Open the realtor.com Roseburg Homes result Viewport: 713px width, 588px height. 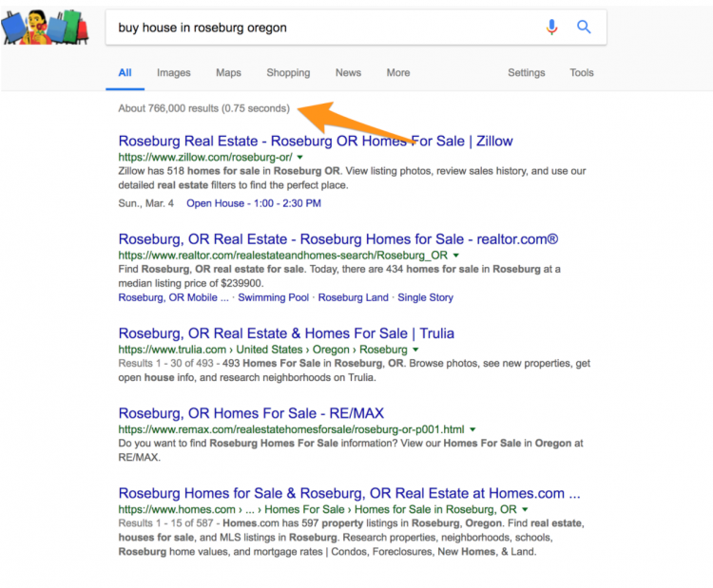coord(337,239)
